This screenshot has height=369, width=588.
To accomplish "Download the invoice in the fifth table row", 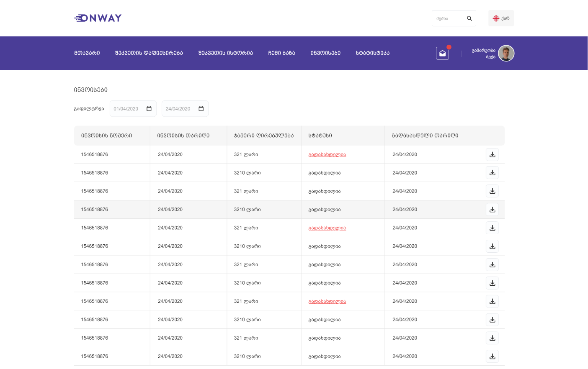I will click(492, 228).
